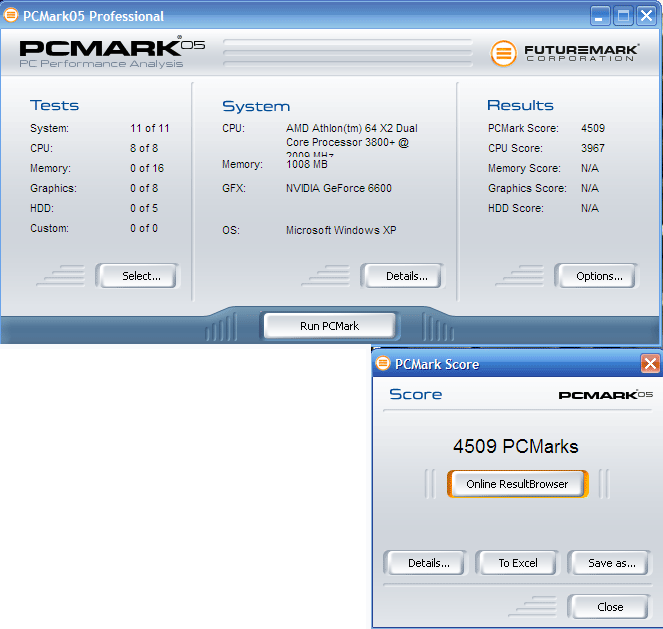Click the Score heading in dialog
The image size is (663, 629).
coord(416,394)
